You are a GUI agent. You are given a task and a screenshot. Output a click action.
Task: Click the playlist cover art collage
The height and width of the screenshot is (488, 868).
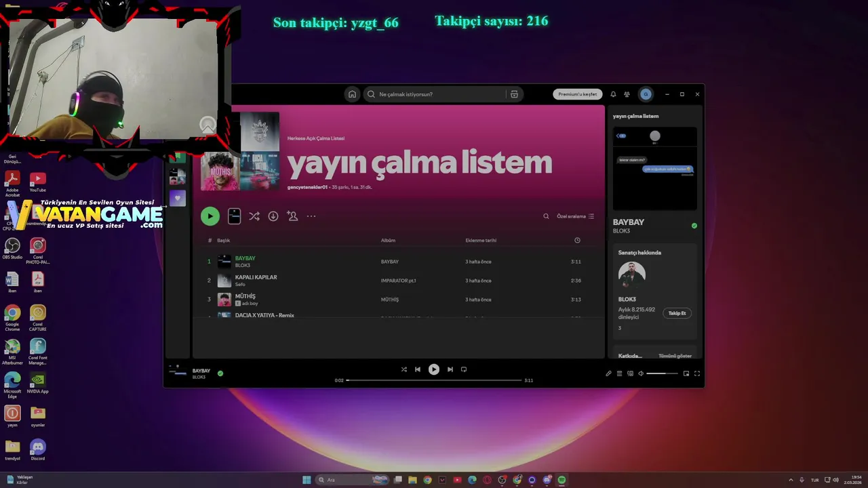coord(240,150)
